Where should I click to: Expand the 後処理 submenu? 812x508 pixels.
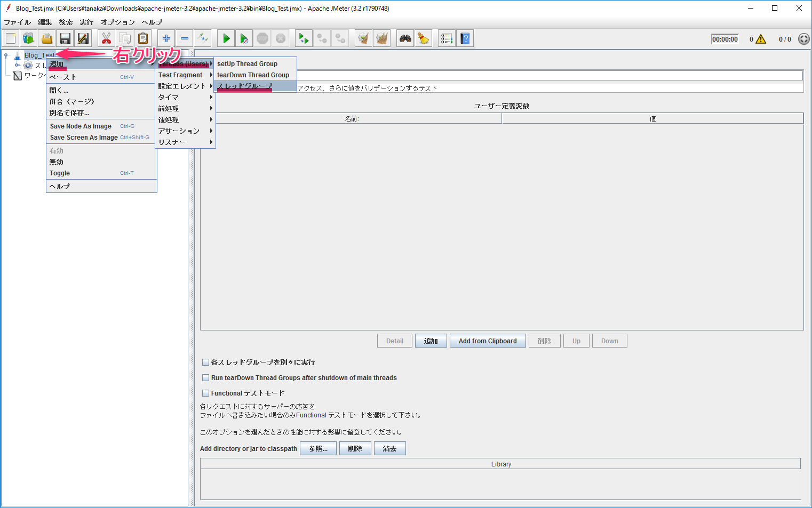point(185,120)
